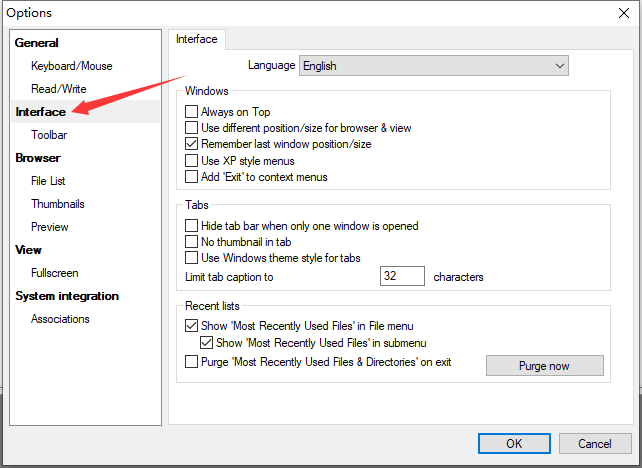Close the Options dialog window

[x=618, y=13]
